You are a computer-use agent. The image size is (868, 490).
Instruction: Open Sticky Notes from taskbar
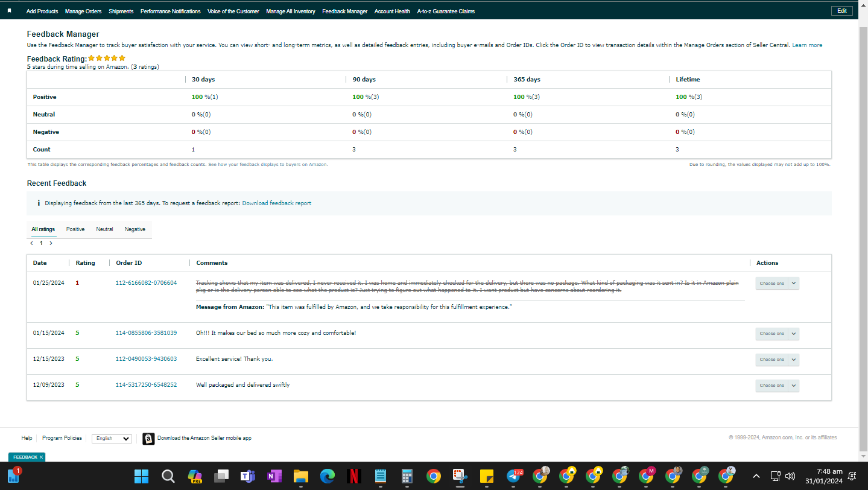pos(486,476)
